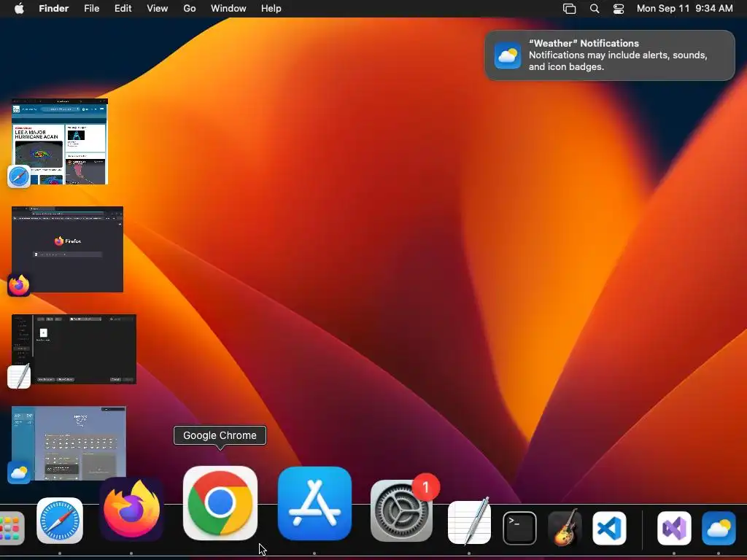Open Control Center in menu bar
Screen dimensions: 747x560
point(619,9)
